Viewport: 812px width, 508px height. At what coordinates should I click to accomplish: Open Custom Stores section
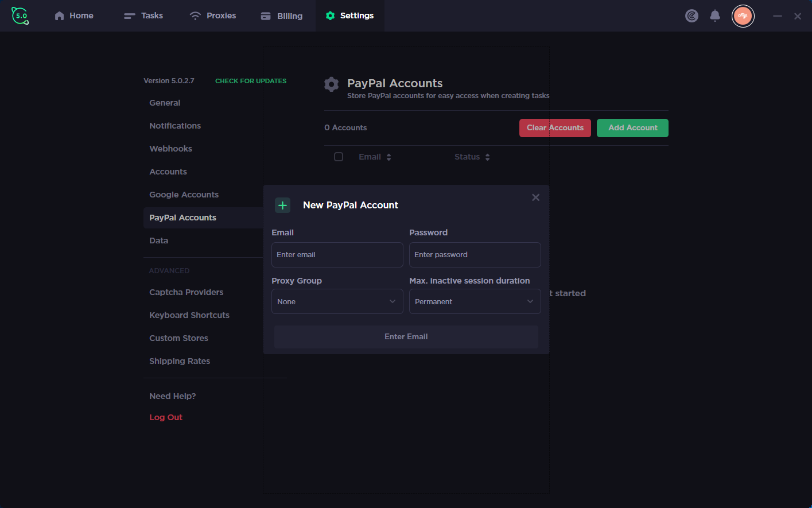tap(178, 338)
